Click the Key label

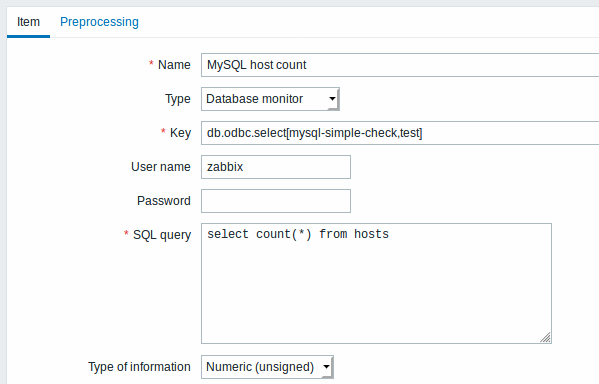(x=180, y=133)
